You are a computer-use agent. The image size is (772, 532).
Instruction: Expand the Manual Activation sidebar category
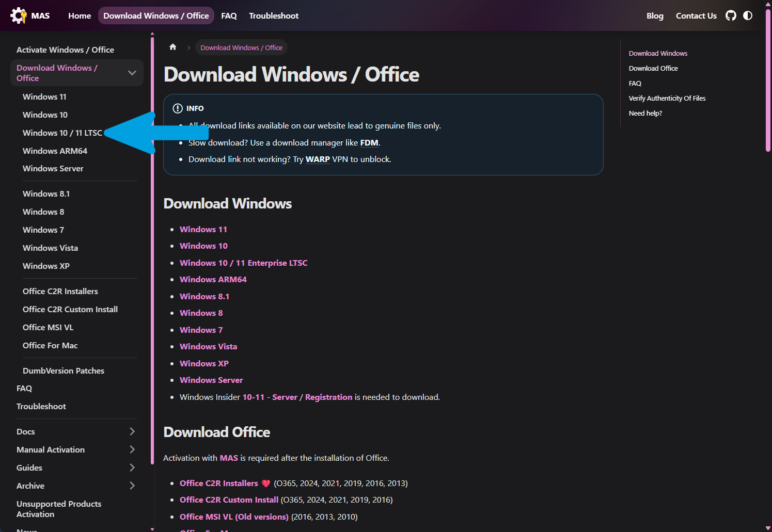coord(132,449)
